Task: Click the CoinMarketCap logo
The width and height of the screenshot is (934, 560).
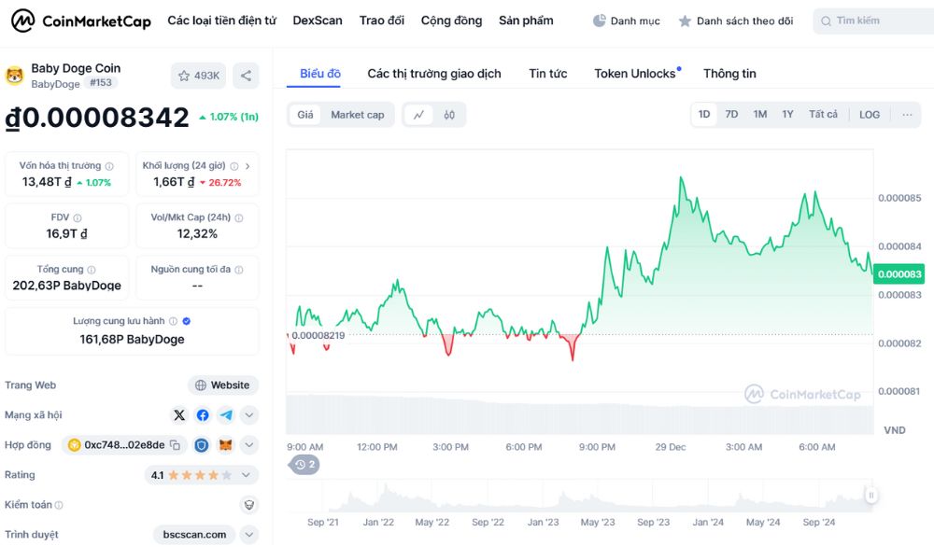Action: coord(81,21)
